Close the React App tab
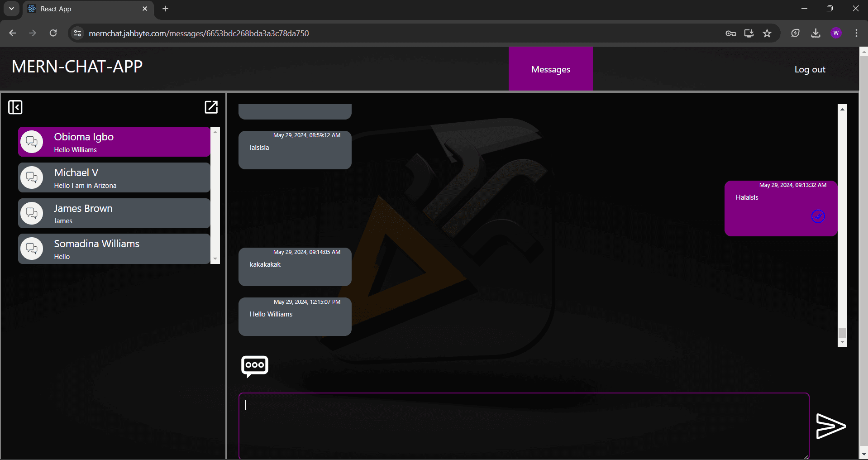Screen dimensions: 868x460 coord(145,9)
